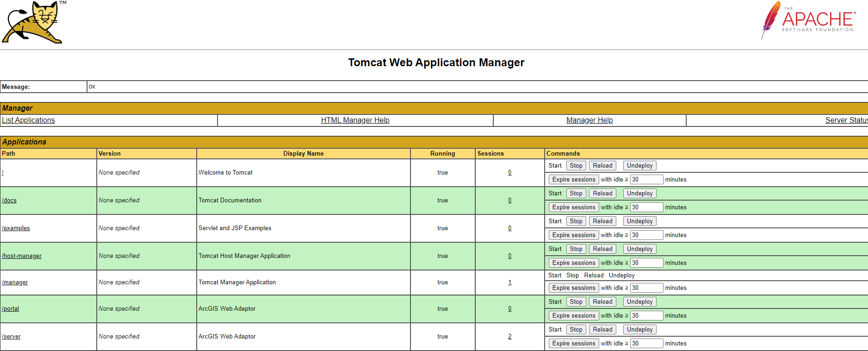Stop the /portal ArcGIS Web Adaptor
Screen dimensions: 868x351
pos(576,302)
